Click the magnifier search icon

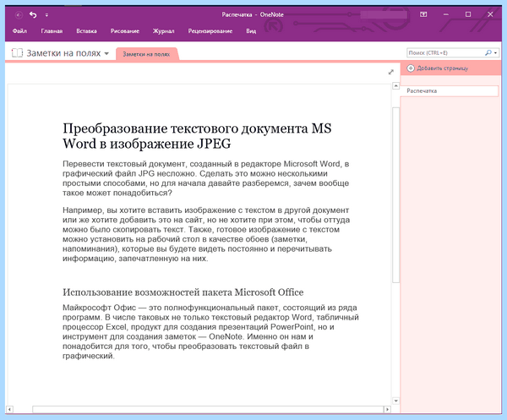click(x=488, y=52)
